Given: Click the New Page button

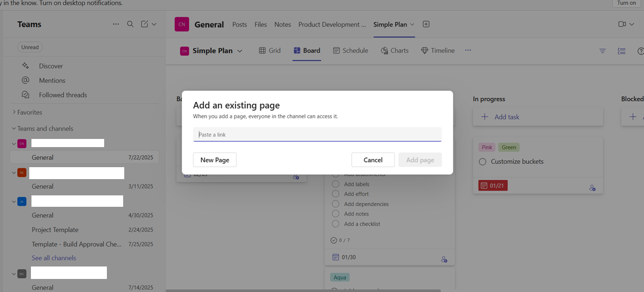Looking at the screenshot, I should [x=215, y=160].
